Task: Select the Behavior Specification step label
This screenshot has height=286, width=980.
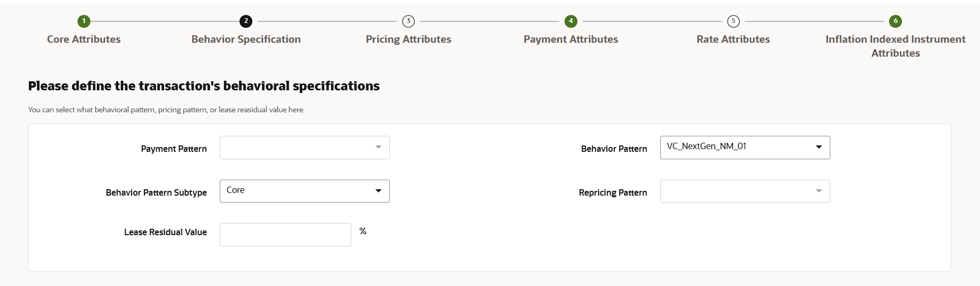Action: pos(246,40)
